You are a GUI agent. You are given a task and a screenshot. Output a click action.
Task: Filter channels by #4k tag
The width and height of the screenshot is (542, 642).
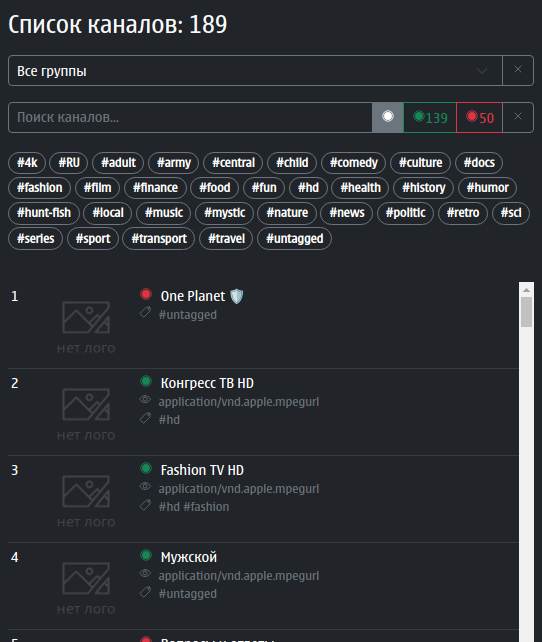pos(27,163)
